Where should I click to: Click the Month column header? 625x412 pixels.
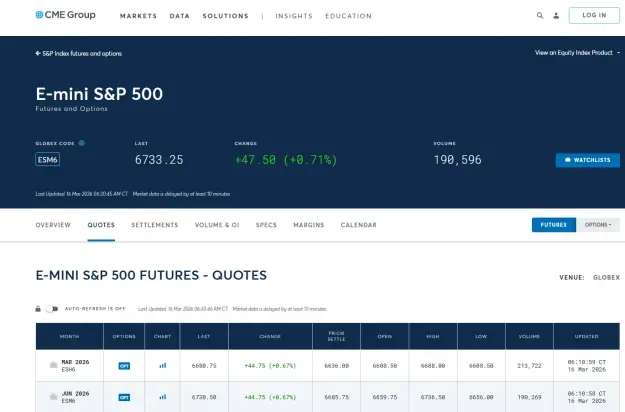coord(69,336)
